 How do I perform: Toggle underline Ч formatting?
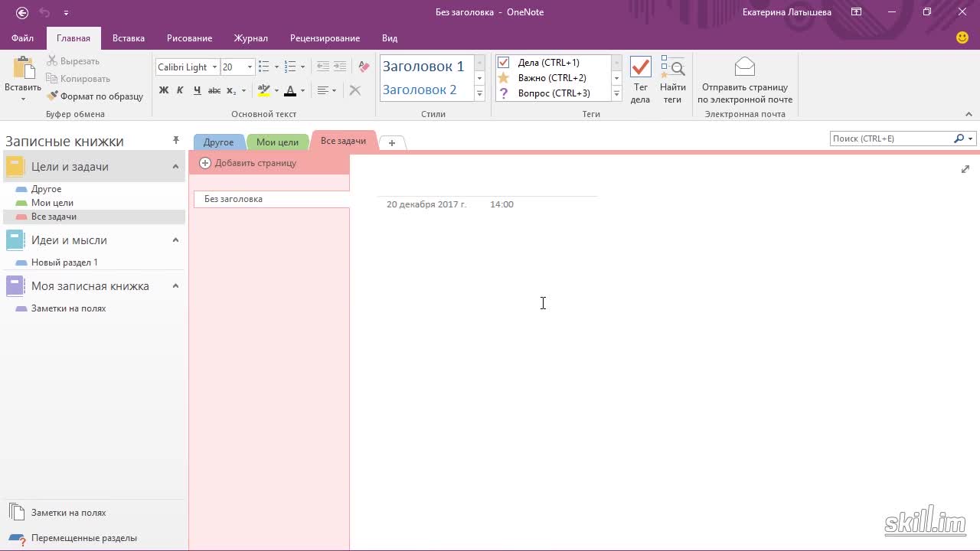(x=197, y=90)
